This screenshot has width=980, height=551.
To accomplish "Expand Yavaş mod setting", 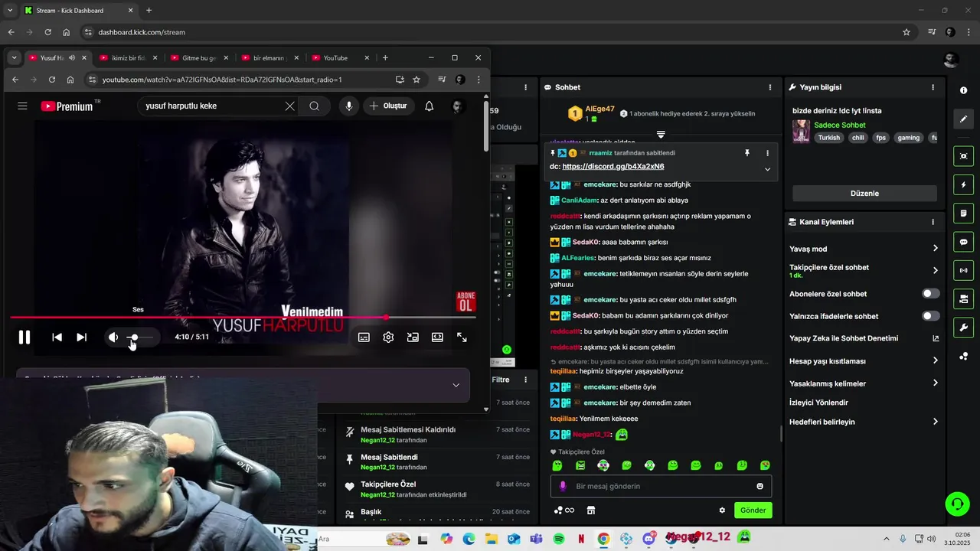I will 864,249.
